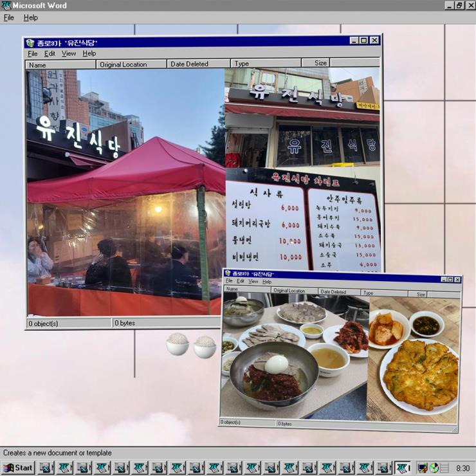Sort by Name column in food-photos window
This screenshot has height=476, width=476.
[x=248, y=289]
